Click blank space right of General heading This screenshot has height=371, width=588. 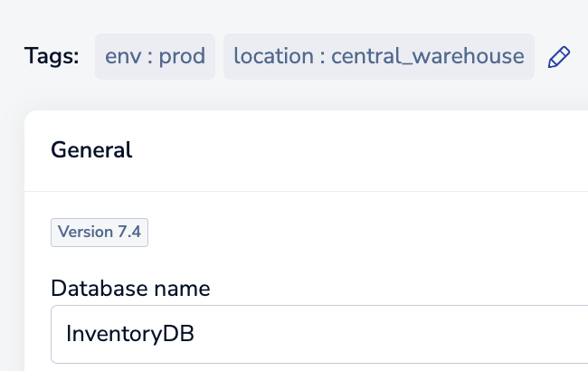pyautogui.click(x=356, y=150)
